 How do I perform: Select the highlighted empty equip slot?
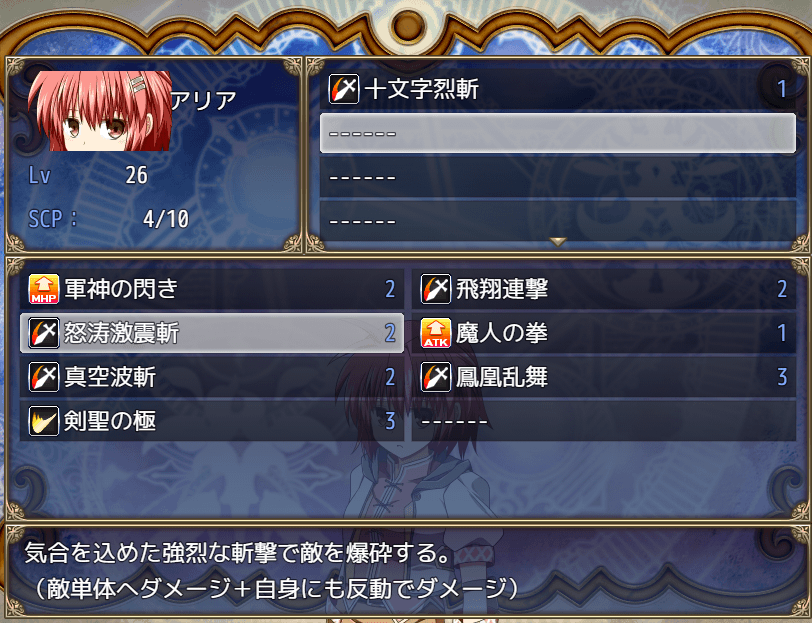(558, 133)
